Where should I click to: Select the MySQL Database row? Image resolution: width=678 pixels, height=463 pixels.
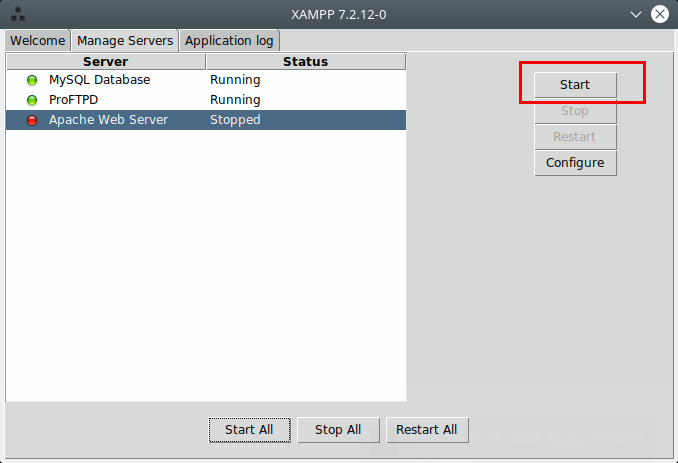click(206, 80)
